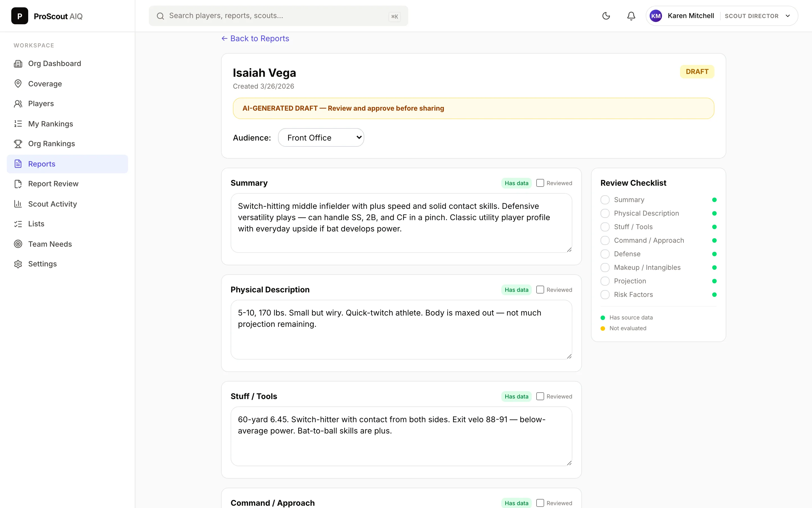This screenshot has height=508, width=812.
Task: Mark Command / Approach as Reviewed
Action: pyautogui.click(x=540, y=503)
